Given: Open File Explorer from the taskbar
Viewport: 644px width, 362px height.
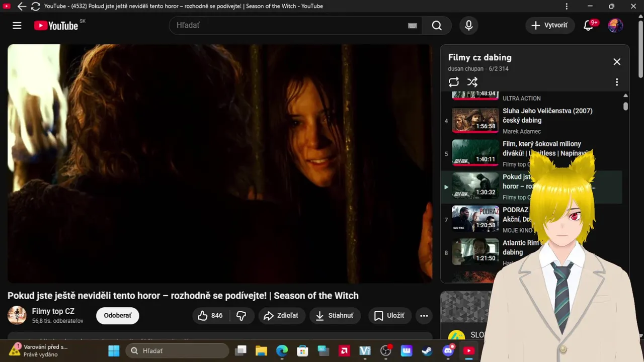Looking at the screenshot, I should tap(261, 350).
